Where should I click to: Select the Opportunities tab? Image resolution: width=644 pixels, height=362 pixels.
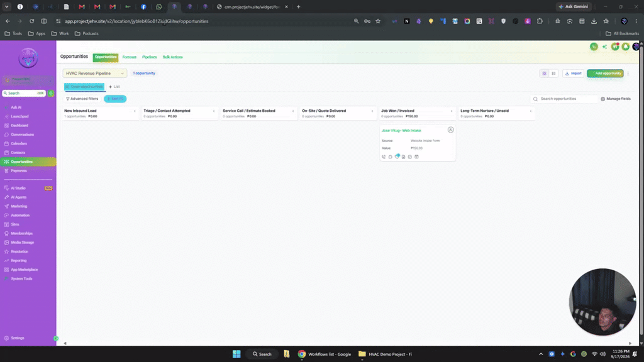coord(106,57)
